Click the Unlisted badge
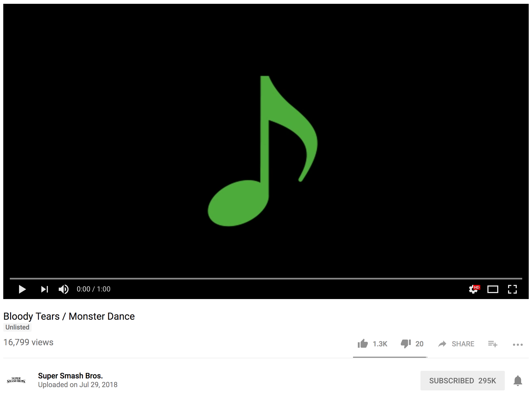 coord(17,327)
